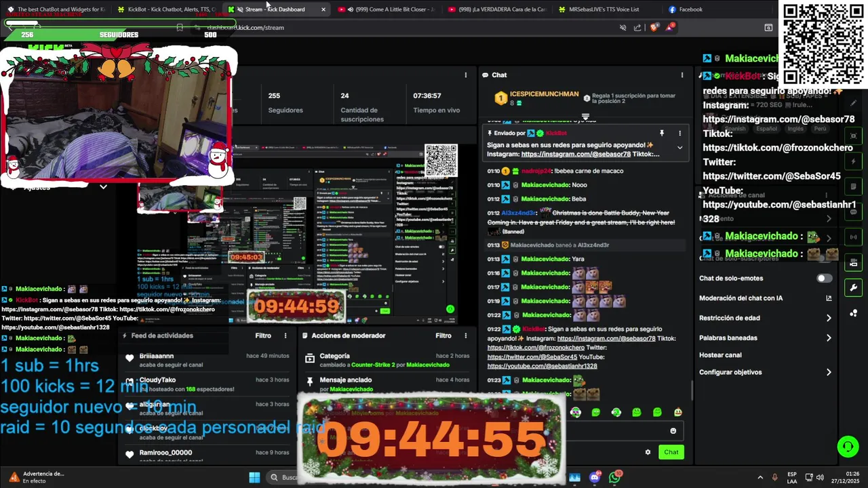868x488 pixels.
Task: Click the camera icon in right sidebar
Action: point(853,263)
